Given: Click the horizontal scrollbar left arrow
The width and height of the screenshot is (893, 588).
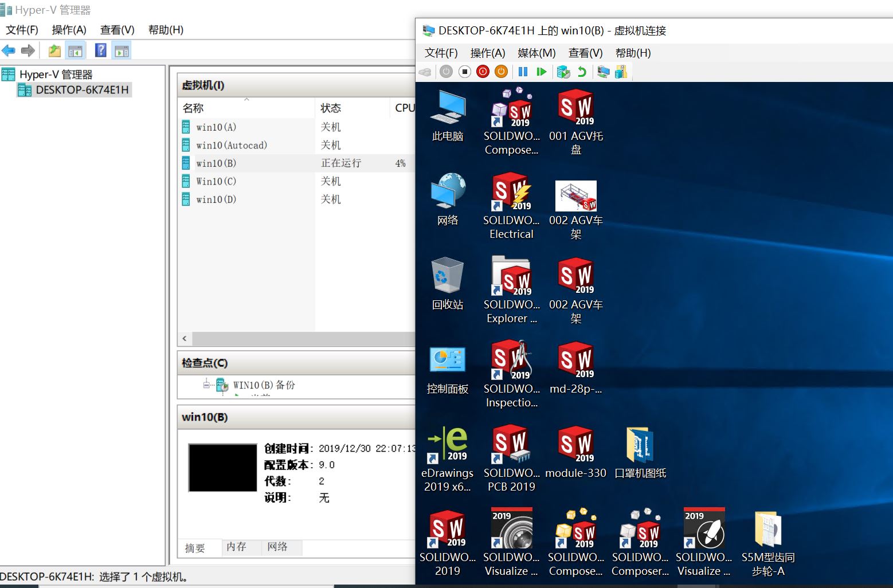Looking at the screenshot, I should click(185, 339).
